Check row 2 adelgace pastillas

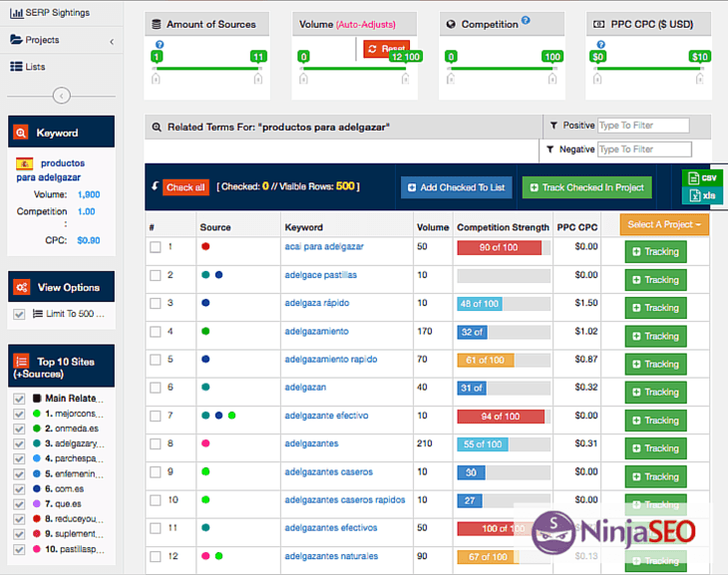click(x=156, y=275)
